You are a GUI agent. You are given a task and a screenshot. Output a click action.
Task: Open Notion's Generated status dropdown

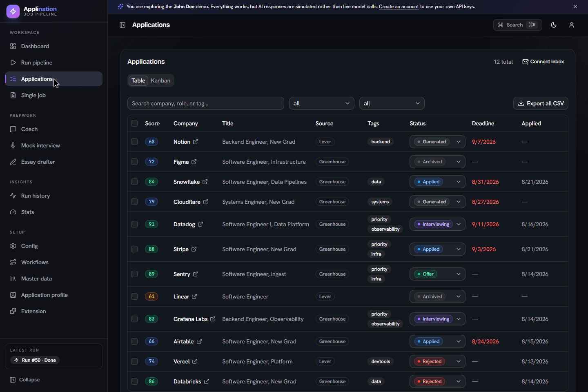437,142
